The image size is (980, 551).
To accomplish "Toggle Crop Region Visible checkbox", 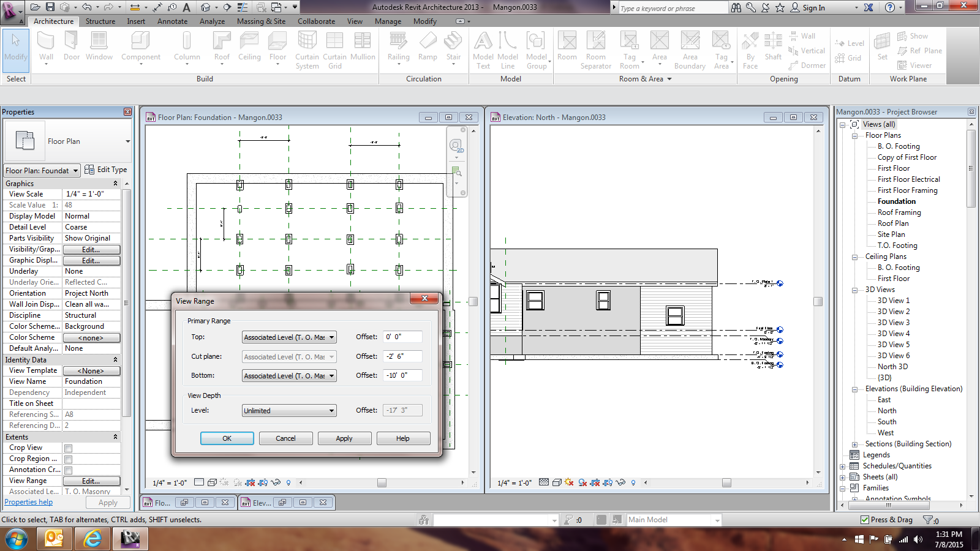I will click(x=69, y=459).
